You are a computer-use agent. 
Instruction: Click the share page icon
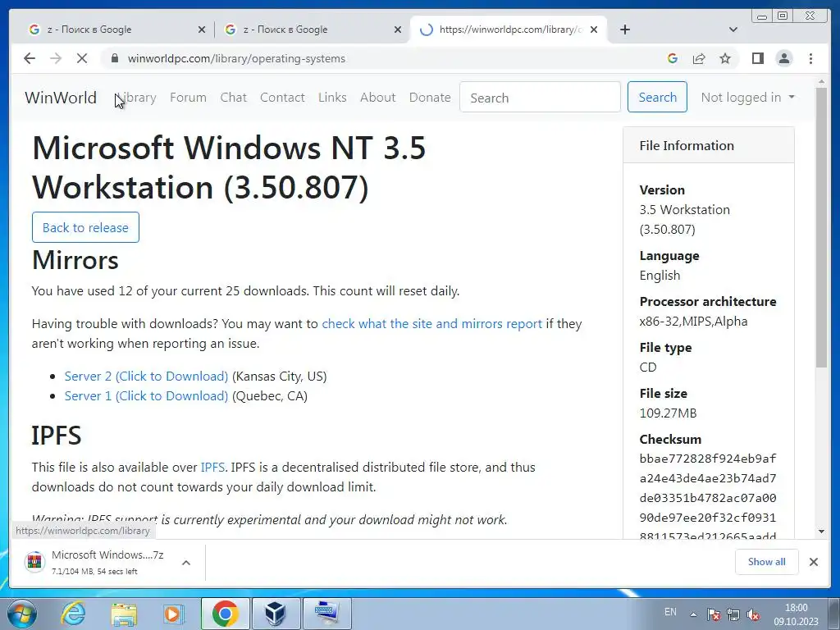point(699,58)
